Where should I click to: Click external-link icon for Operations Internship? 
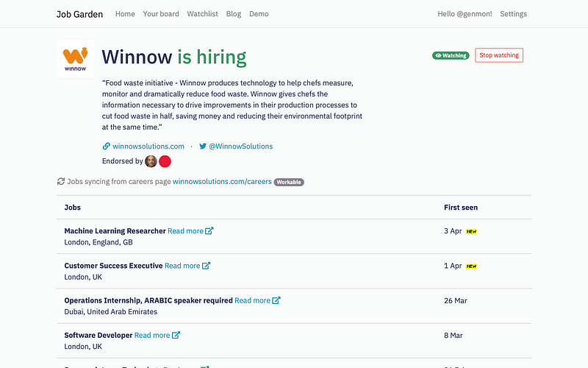[276, 300]
